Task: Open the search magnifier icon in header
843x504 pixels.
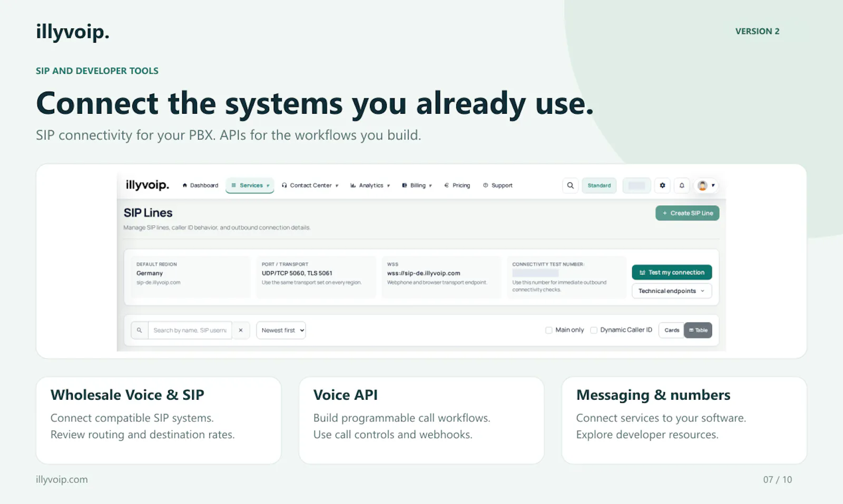Action: 570,185
